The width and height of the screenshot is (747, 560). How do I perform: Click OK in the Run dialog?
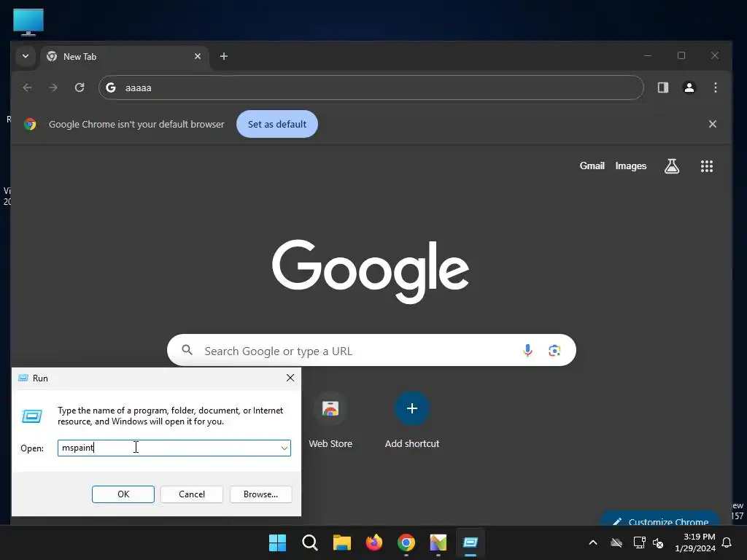point(123,494)
